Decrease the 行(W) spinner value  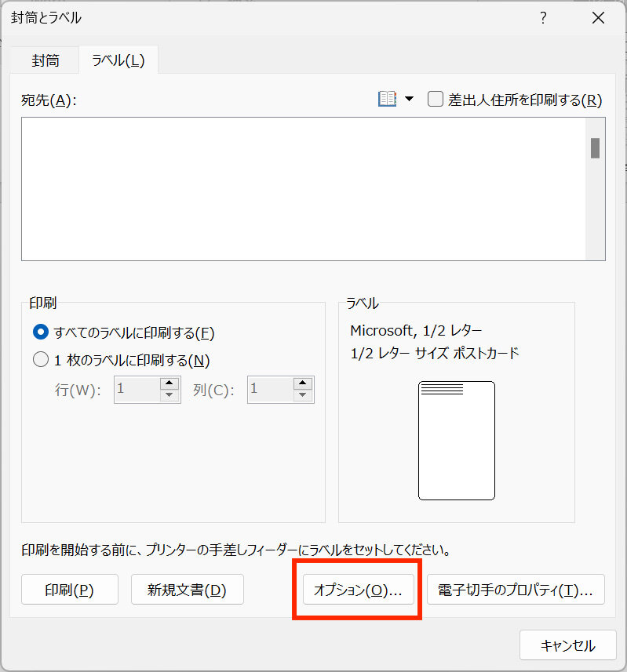(170, 395)
